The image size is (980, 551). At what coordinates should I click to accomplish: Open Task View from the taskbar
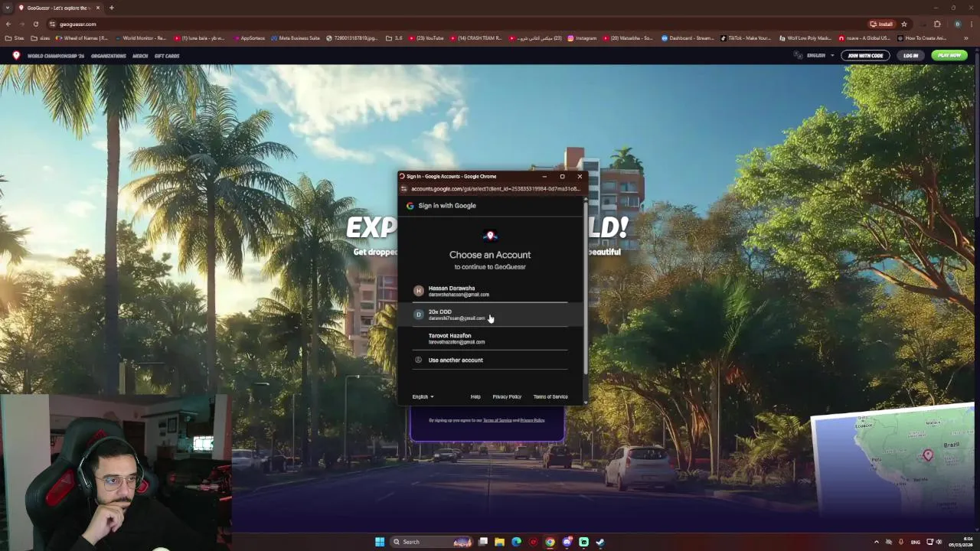point(482,542)
